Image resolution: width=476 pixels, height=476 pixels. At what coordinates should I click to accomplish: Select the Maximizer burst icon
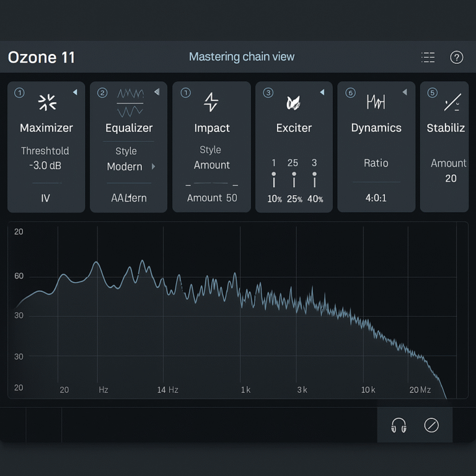pos(47,102)
